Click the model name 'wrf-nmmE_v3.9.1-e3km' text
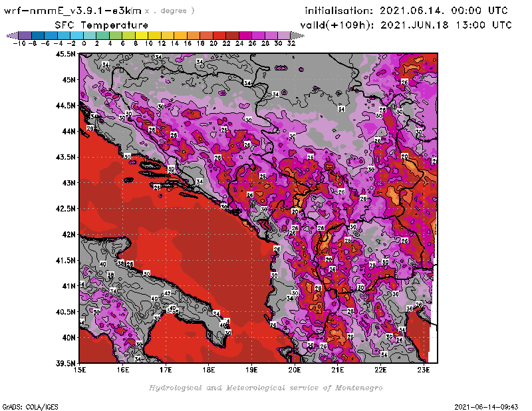Viewport: 532px width, 411px height. pyautogui.click(x=72, y=11)
